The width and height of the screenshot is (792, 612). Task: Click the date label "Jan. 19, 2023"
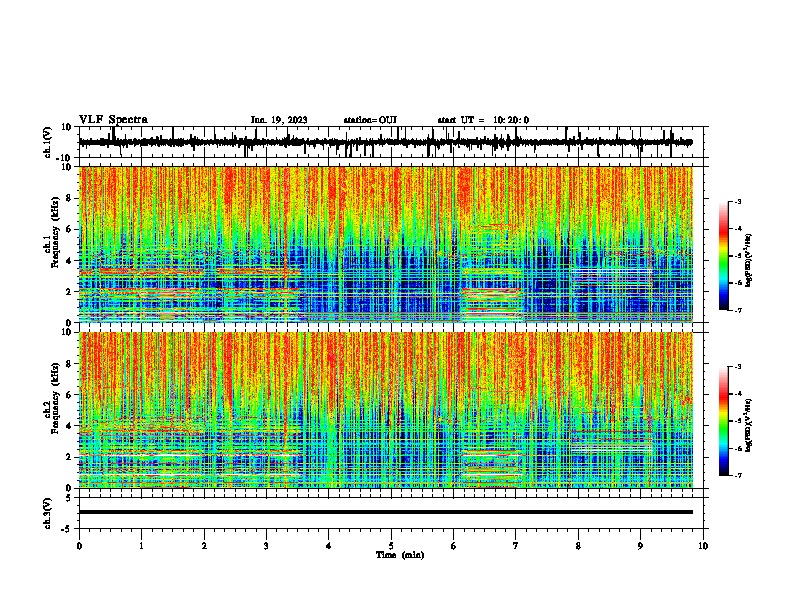coord(279,120)
